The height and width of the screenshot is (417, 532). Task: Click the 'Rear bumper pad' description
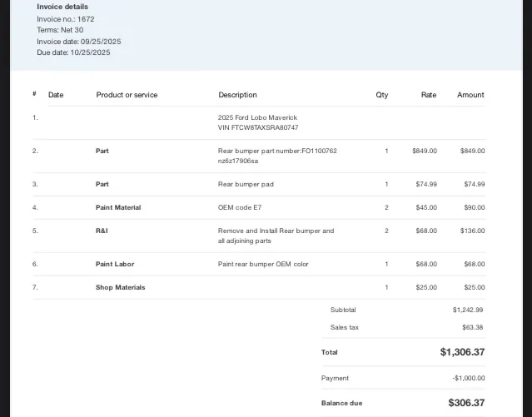point(246,184)
